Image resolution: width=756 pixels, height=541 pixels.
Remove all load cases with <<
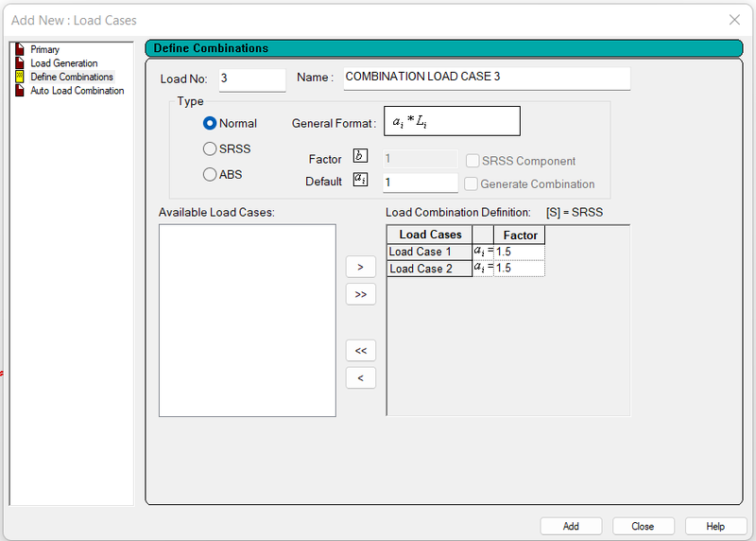(x=361, y=351)
